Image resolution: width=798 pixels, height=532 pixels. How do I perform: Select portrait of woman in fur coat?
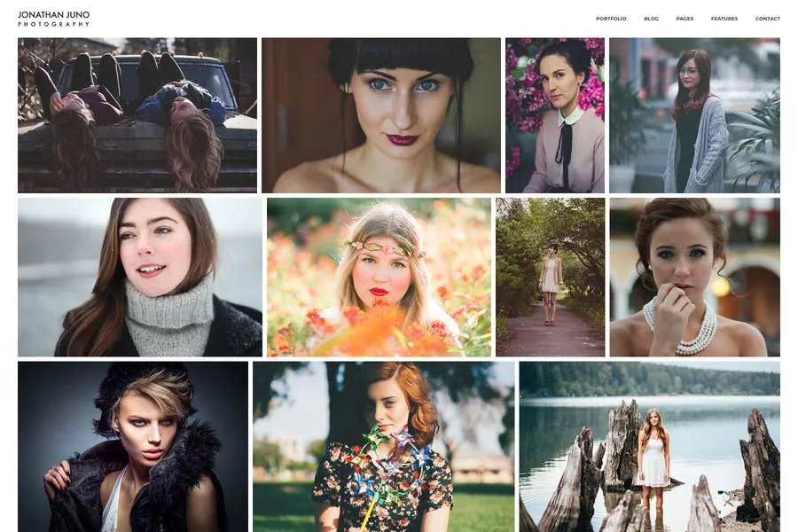(133, 446)
